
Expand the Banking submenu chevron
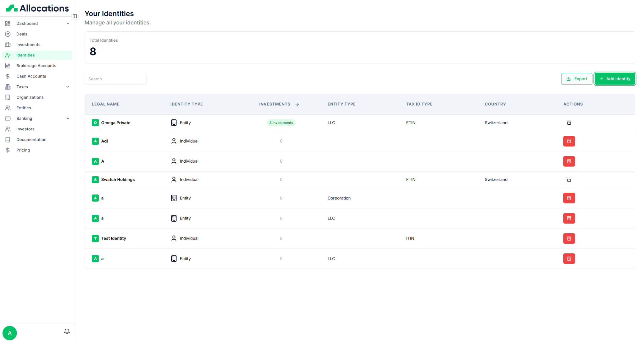click(68, 118)
